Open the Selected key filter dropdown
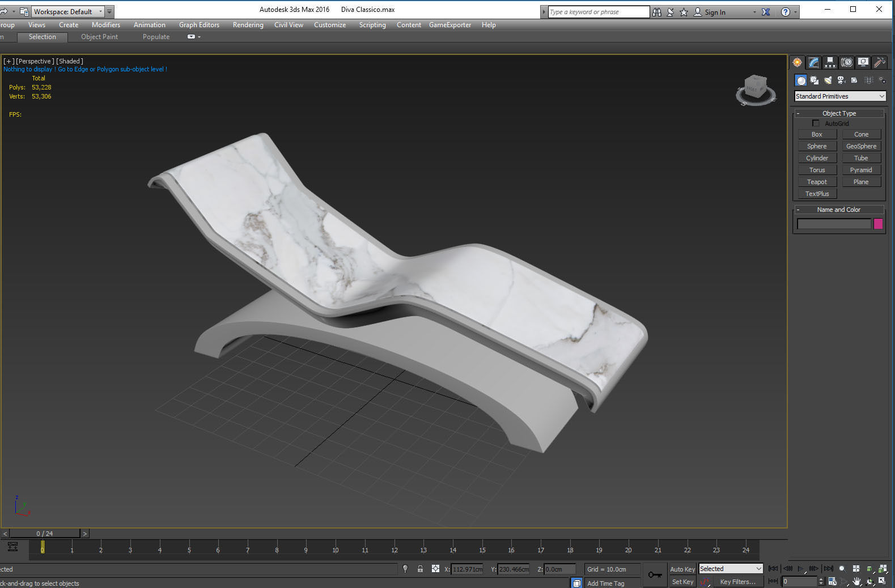Image resolution: width=895 pixels, height=588 pixels. 731,569
